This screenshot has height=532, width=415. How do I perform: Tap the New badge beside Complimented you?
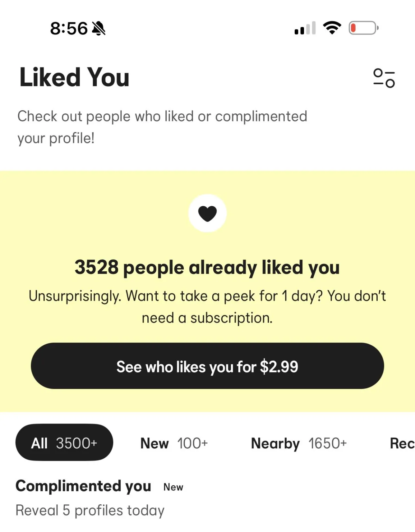(x=173, y=487)
